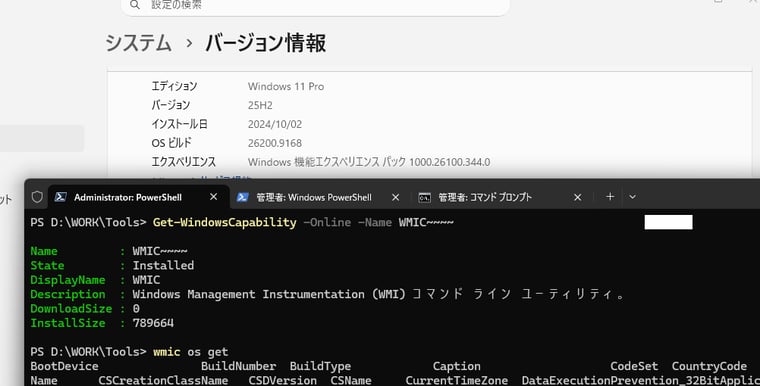The image size is (760, 386).
Task: Click the InstallSize 789664 output line
Action: tap(102, 323)
